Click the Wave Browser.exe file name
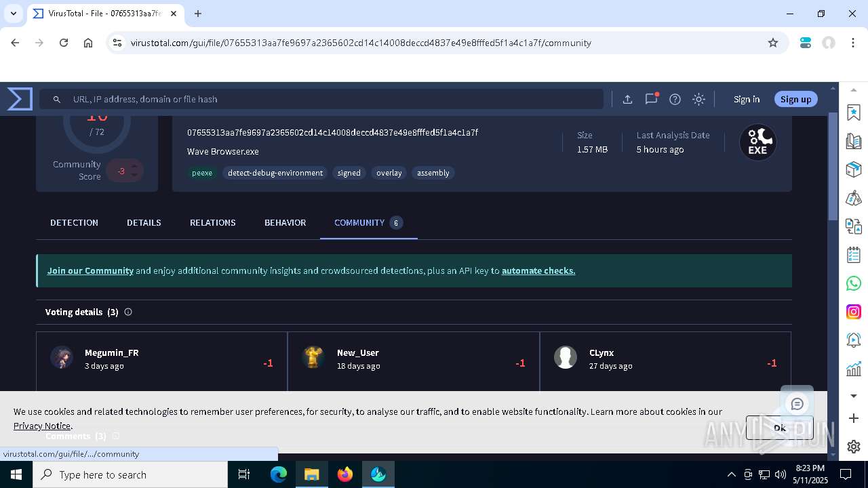Screen dimensions: 868x488 [x=223, y=151]
